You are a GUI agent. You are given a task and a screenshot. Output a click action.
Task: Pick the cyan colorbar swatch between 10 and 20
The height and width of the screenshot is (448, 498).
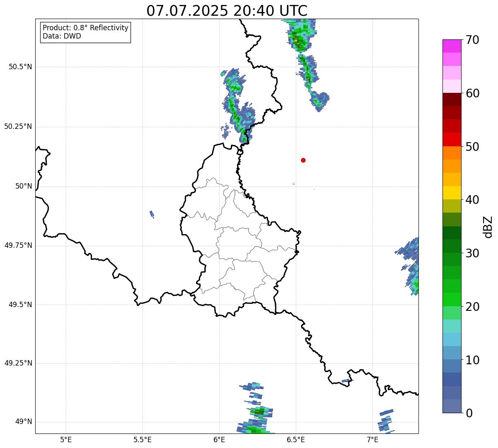click(452, 339)
